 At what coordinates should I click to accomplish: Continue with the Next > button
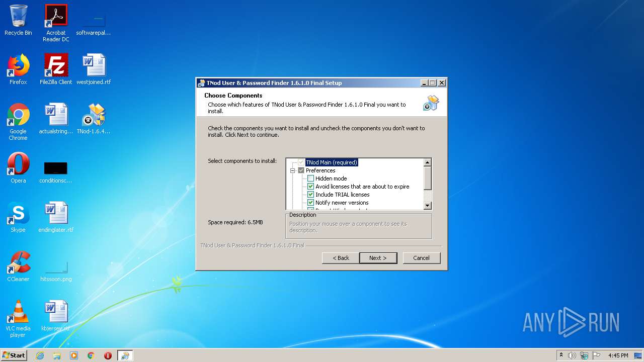click(378, 258)
